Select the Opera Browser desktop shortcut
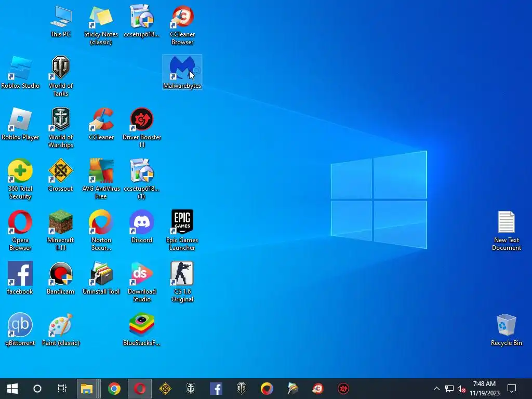Viewport: 532px width, 399px height. [20, 231]
